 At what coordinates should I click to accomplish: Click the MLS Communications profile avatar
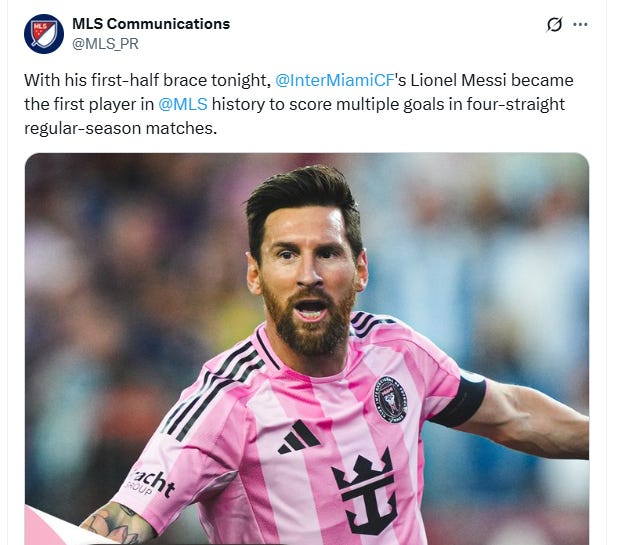pyautogui.click(x=44, y=34)
